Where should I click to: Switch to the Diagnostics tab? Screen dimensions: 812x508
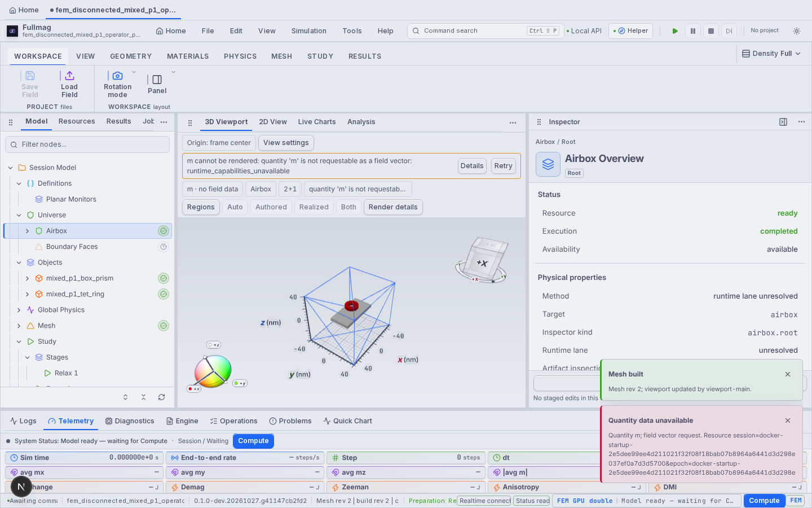[x=130, y=421]
